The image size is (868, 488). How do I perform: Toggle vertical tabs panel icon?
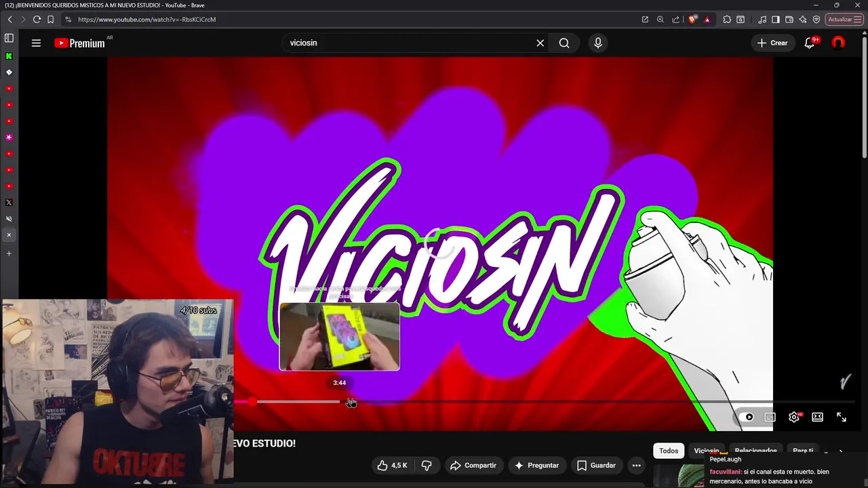click(x=9, y=38)
